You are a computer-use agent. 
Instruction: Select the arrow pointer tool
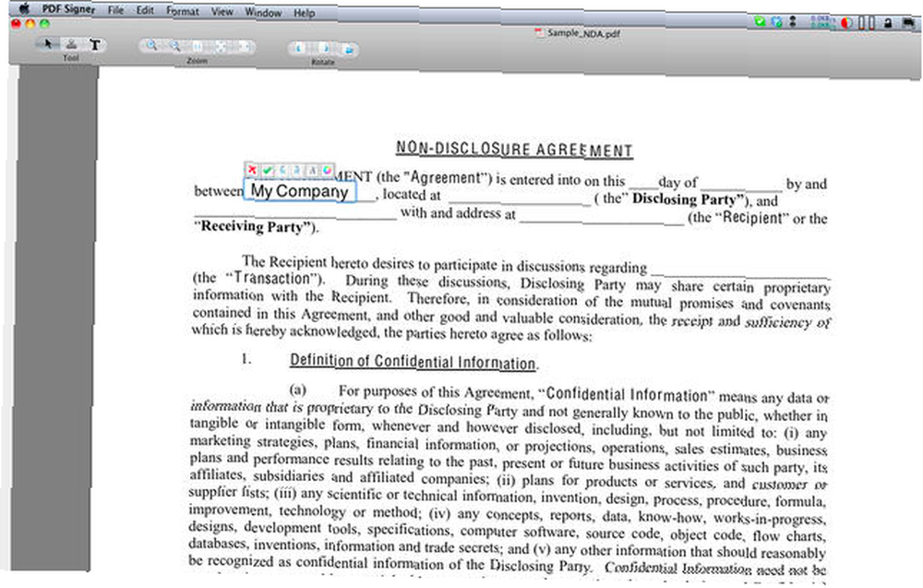pos(48,43)
